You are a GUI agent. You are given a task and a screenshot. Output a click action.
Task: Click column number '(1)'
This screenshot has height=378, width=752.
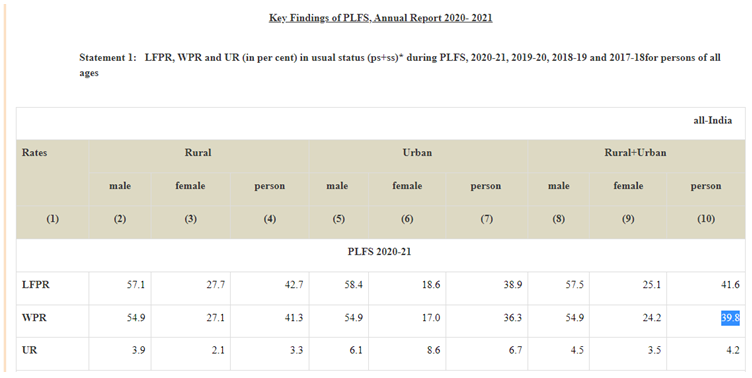point(52,219)
